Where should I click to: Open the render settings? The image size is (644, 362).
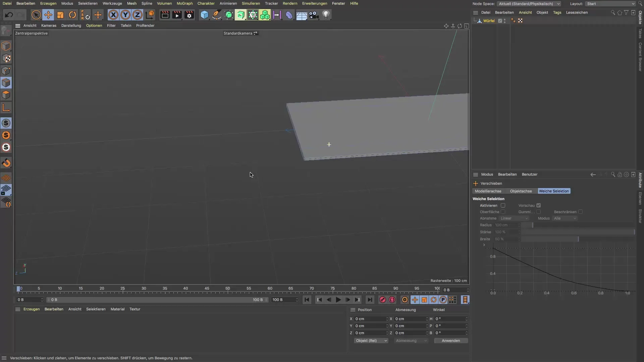[189, 15]
